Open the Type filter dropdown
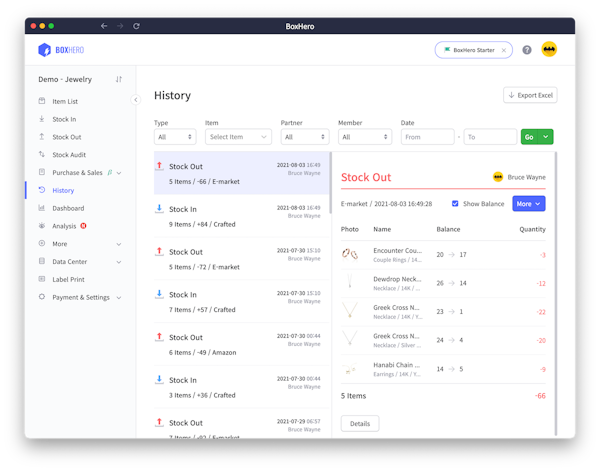 tap(175, 137)
